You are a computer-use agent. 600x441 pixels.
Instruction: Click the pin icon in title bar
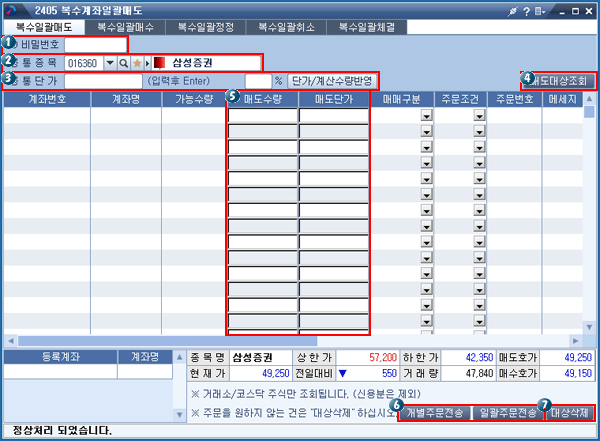point(512,10)
